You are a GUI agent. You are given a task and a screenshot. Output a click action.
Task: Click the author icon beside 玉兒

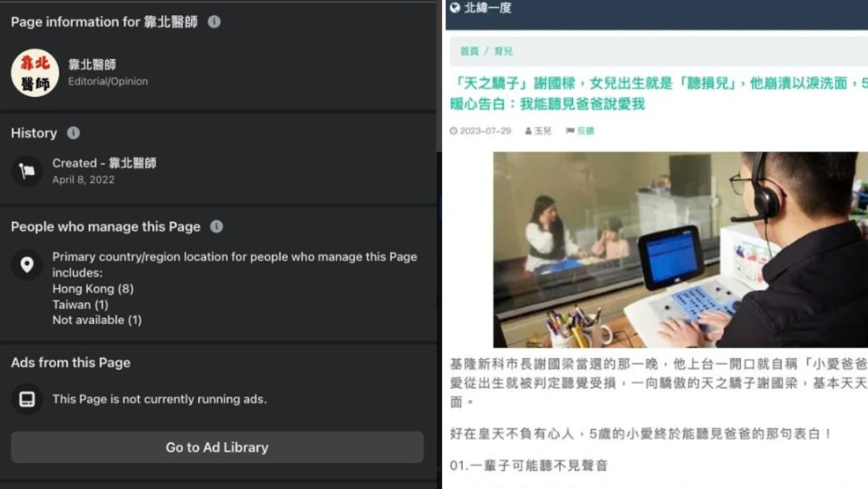pos(529,131)
